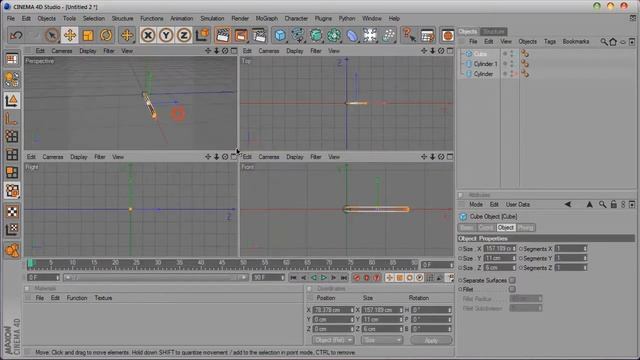Toggle visibility dots for Cylinder object

[x=510, y=74]
